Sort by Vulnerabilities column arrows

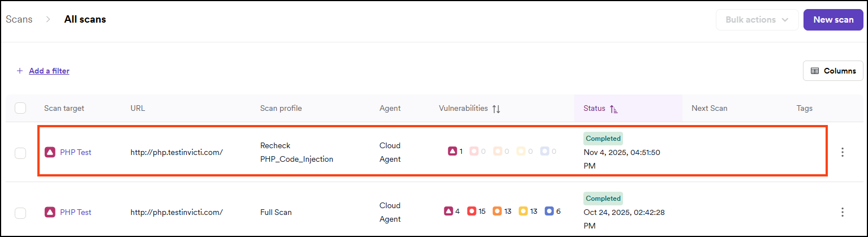496,109
